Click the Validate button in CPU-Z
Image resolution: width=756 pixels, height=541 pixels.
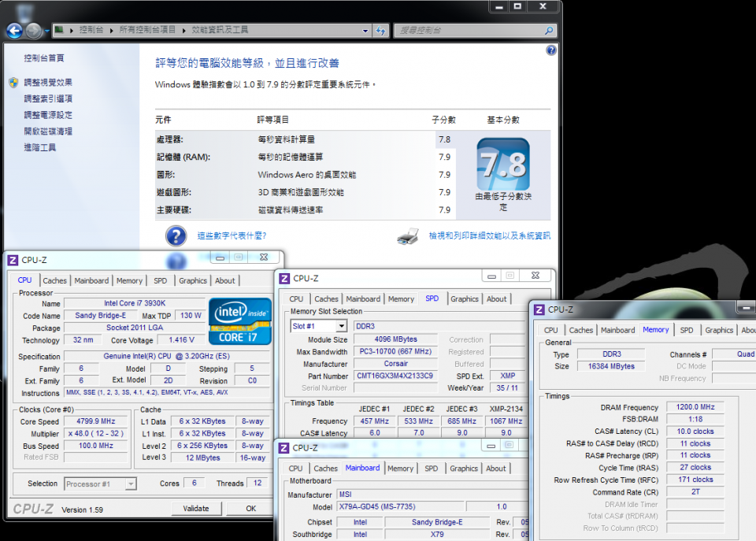[196, 508]
